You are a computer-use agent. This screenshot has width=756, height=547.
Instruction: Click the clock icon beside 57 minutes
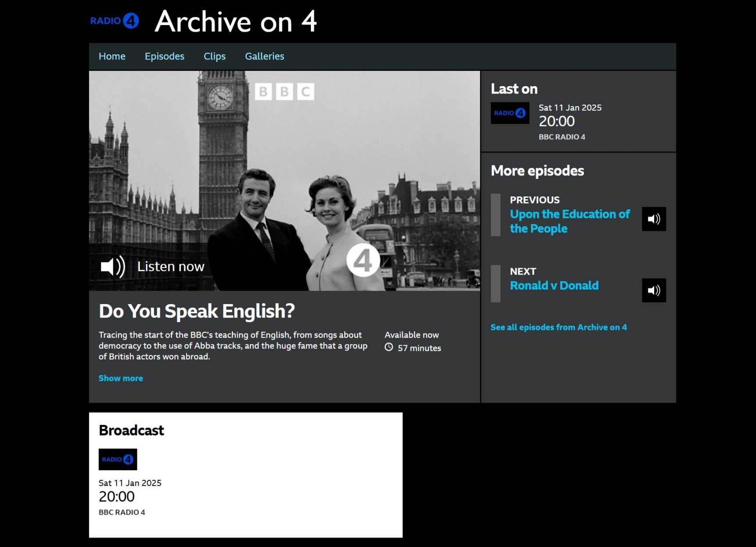(389, 348)
